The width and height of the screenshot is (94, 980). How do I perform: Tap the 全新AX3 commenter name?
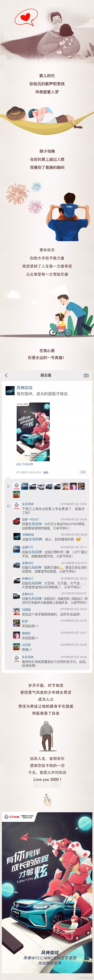click(27, 594)
